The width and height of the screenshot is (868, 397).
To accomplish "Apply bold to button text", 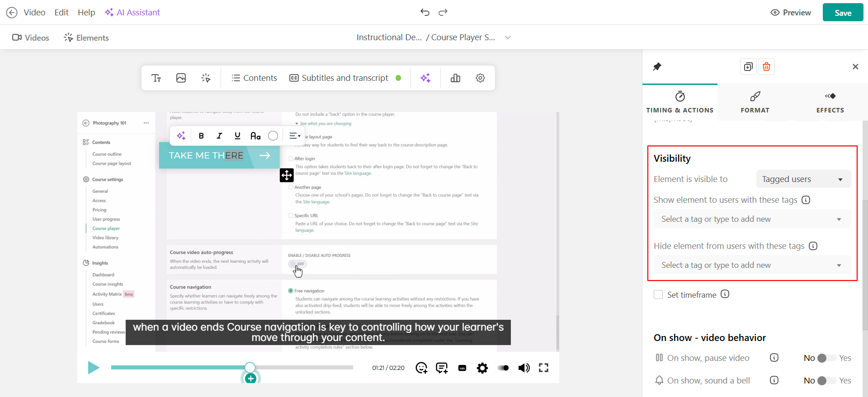I will 201,135.
